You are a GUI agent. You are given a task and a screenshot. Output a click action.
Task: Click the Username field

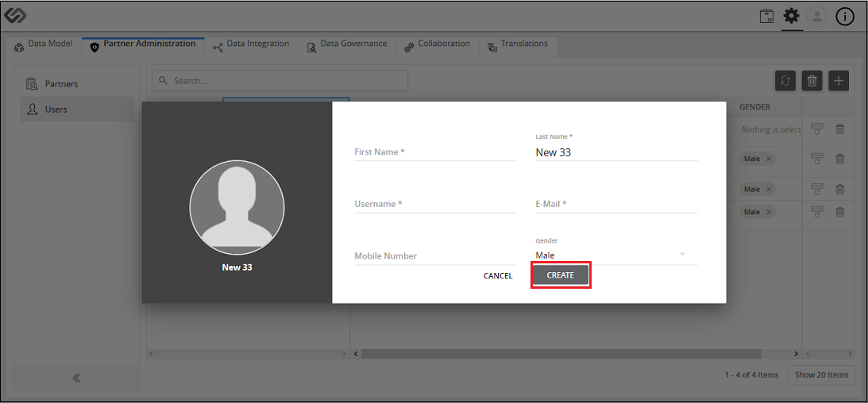pos(435,203)
